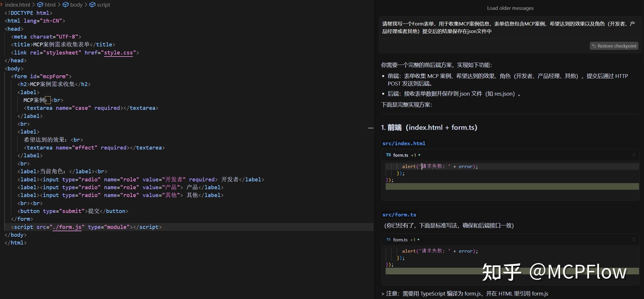Click the symbol icon before script in breadcrumb bar
The width and height of the screenshot is (644, 299).
(92, 5)
